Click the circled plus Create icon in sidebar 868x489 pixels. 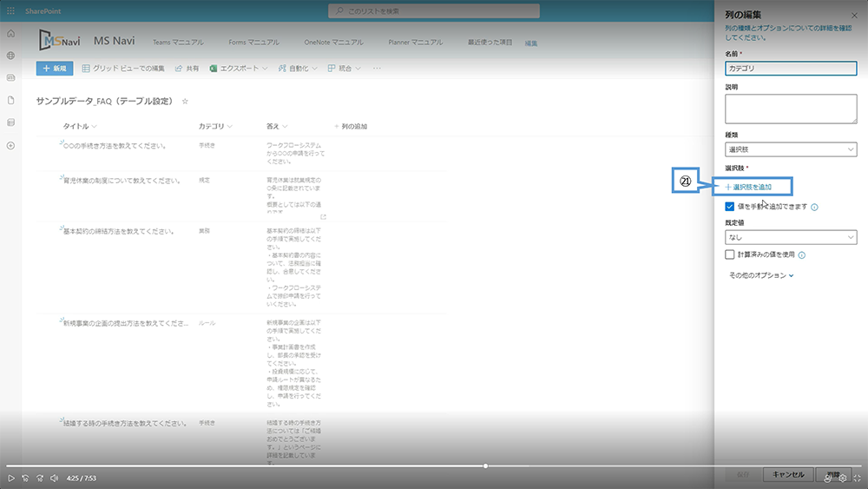(10, 145)
